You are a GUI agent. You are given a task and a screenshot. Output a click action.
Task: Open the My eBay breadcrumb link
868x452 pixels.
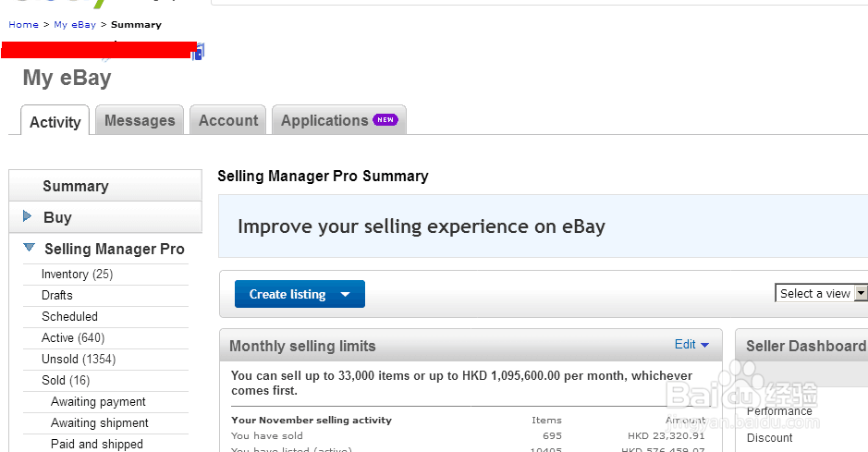[75, 24]
